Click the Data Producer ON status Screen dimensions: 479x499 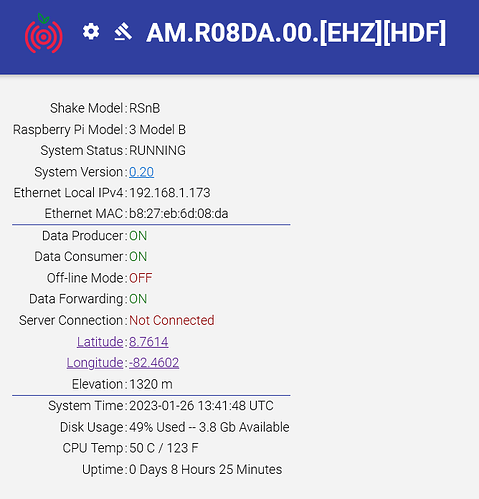(138, 236)
